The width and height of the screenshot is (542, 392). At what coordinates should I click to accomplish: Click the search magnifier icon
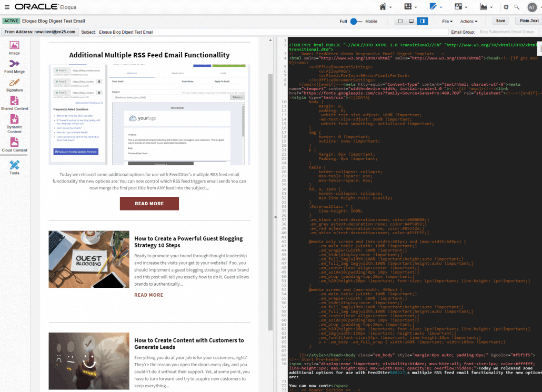tap(517, 7)
